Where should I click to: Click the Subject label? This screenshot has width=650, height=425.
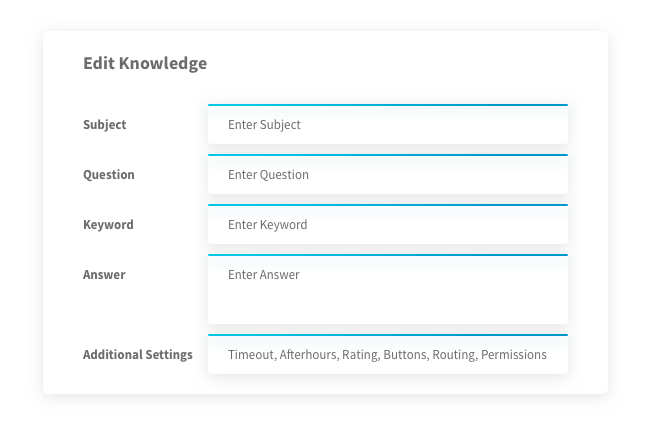coord(104,125)
